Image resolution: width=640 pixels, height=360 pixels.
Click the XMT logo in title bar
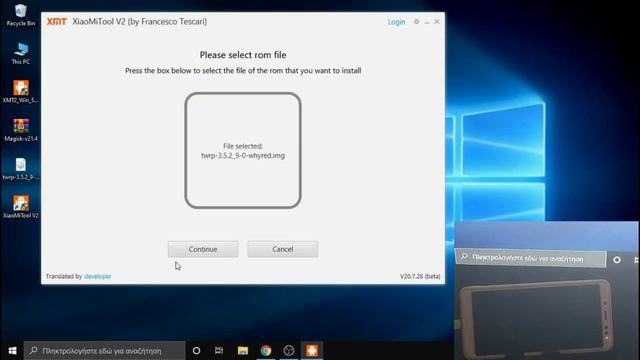(x=56, y=22)
